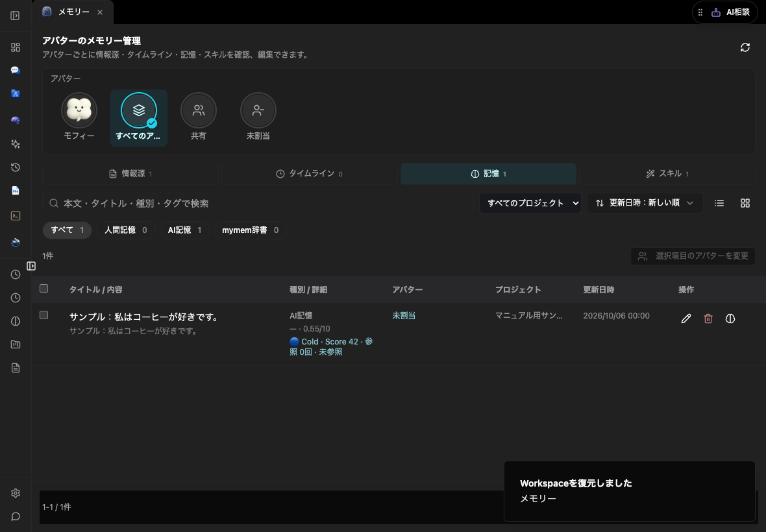The width and height of the screenshot is (766, 532).
Task: Open the すべてのプロジェクト dropdown
Action: [530, 203]
